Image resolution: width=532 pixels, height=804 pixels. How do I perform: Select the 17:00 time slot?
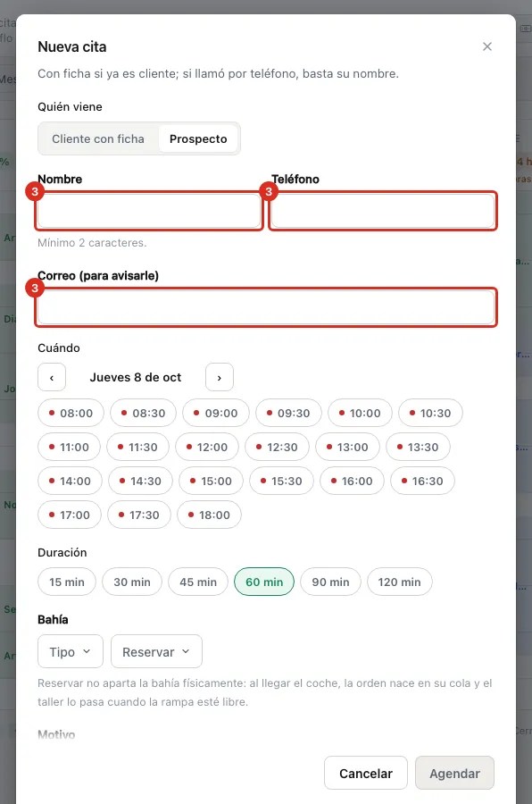(x=70, y=515)
